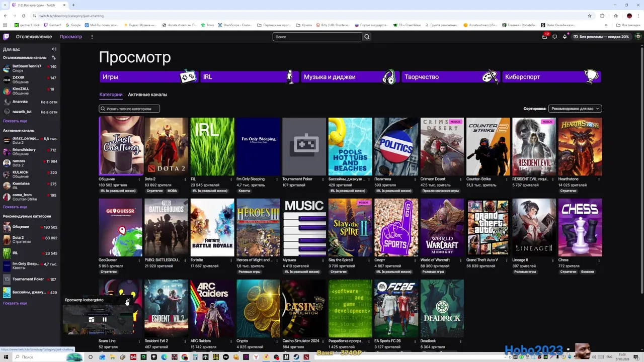Open Z4X4R channel in the sidebar

point(30,80)
